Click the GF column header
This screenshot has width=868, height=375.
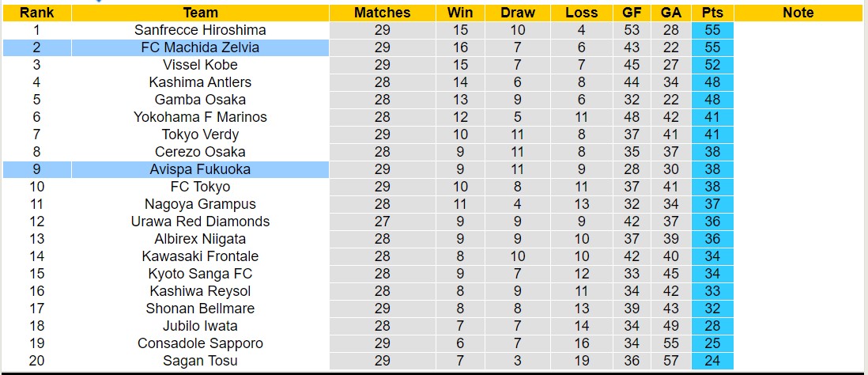point(631,13)
